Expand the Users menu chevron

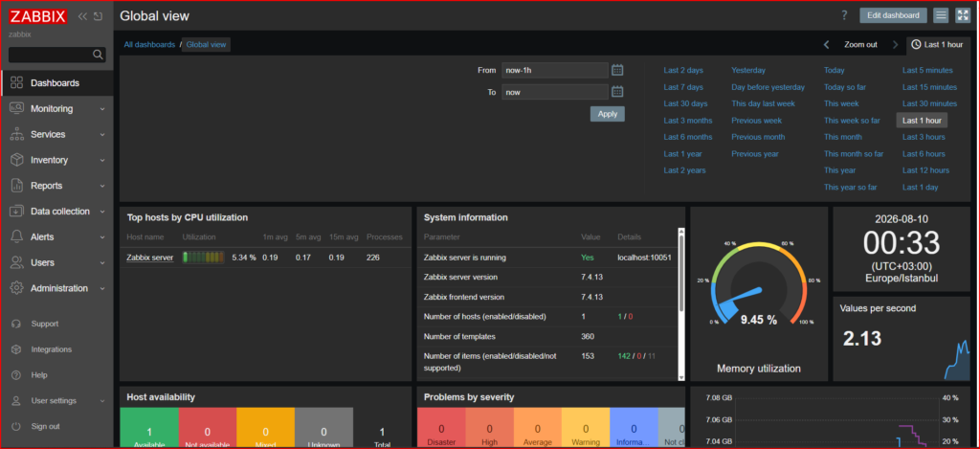102,262
